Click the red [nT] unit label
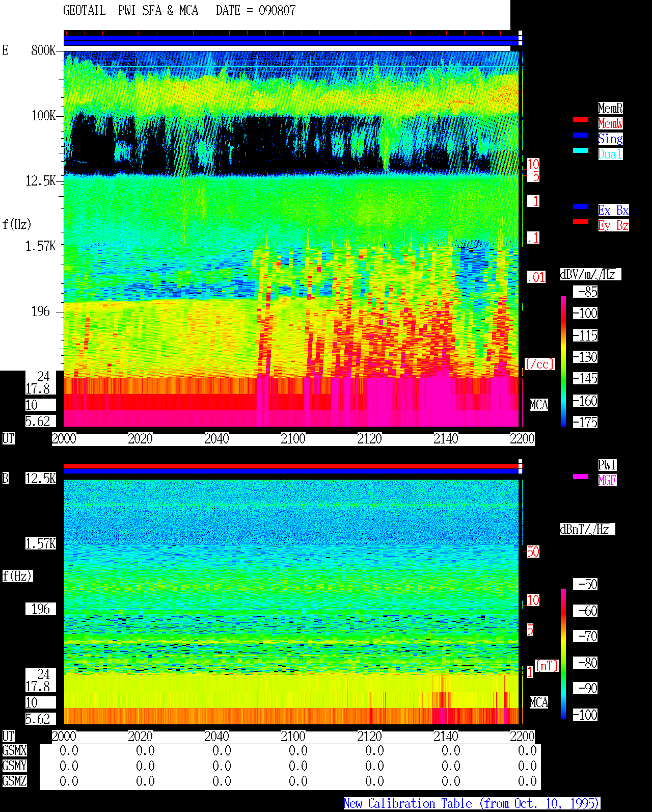 point(547,666)
